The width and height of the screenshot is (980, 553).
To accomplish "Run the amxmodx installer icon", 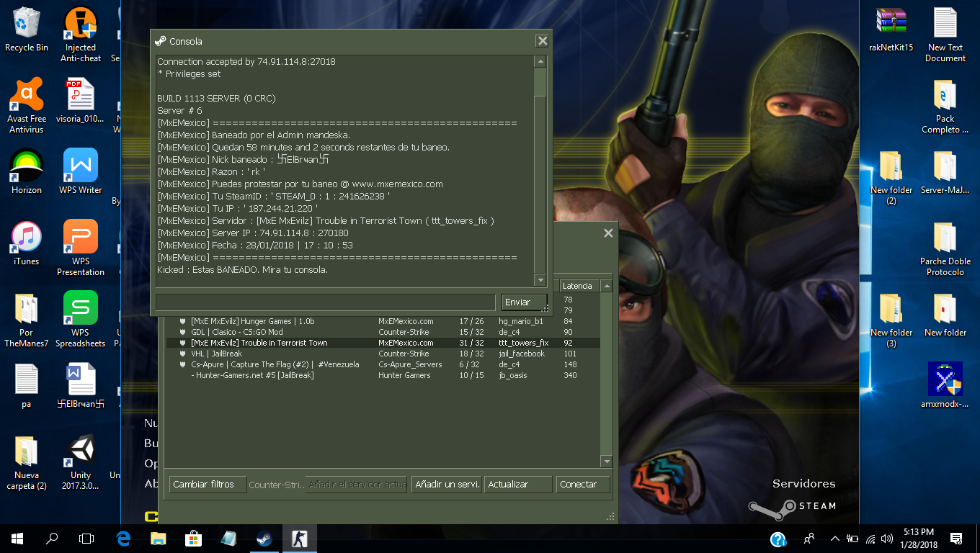I will [945, 386].
